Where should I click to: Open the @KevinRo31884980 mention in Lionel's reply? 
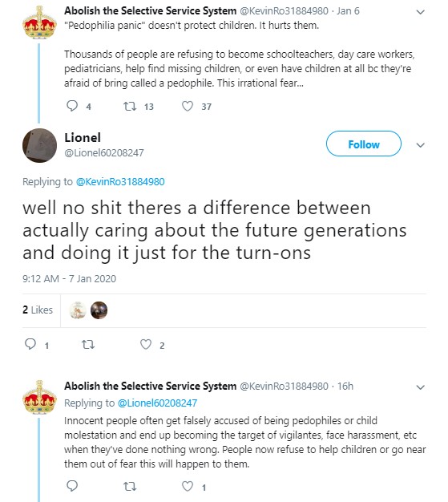coord(120,182)
